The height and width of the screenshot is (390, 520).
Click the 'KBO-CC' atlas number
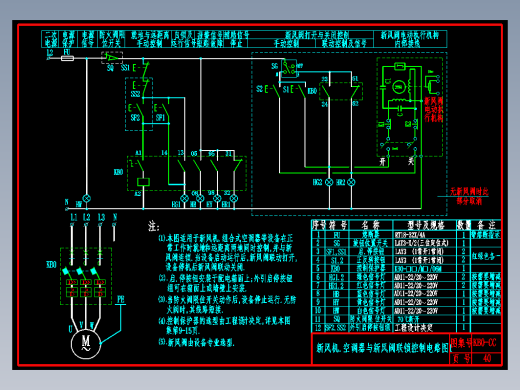pos(485,342)
